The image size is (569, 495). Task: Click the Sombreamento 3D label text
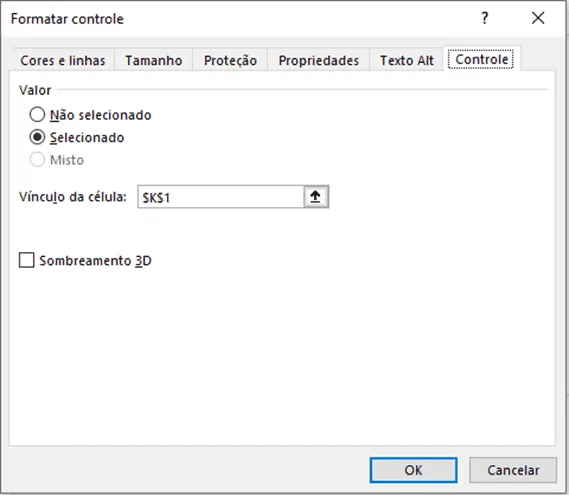pyautogui.click(x=95, y=261)
